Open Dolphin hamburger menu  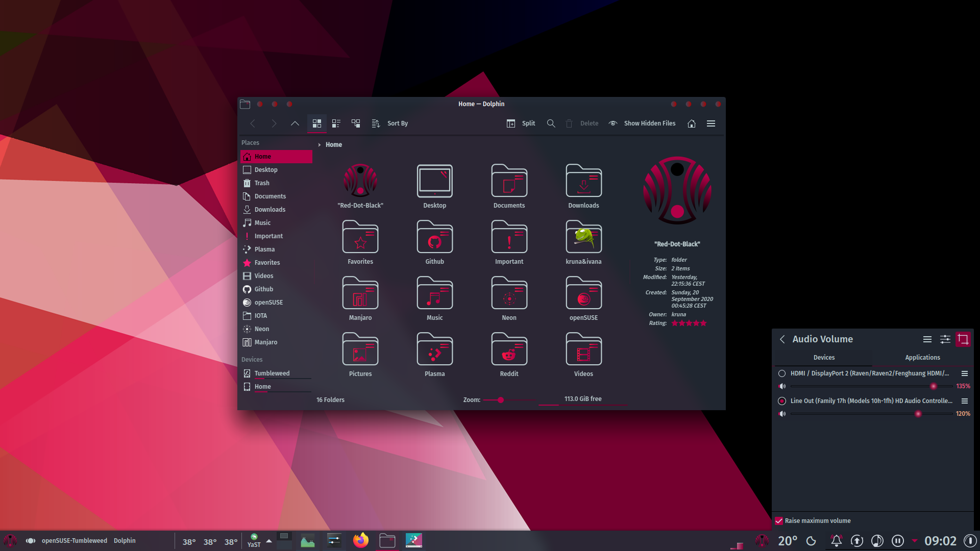pyautogui.click(x=711, y=123)
